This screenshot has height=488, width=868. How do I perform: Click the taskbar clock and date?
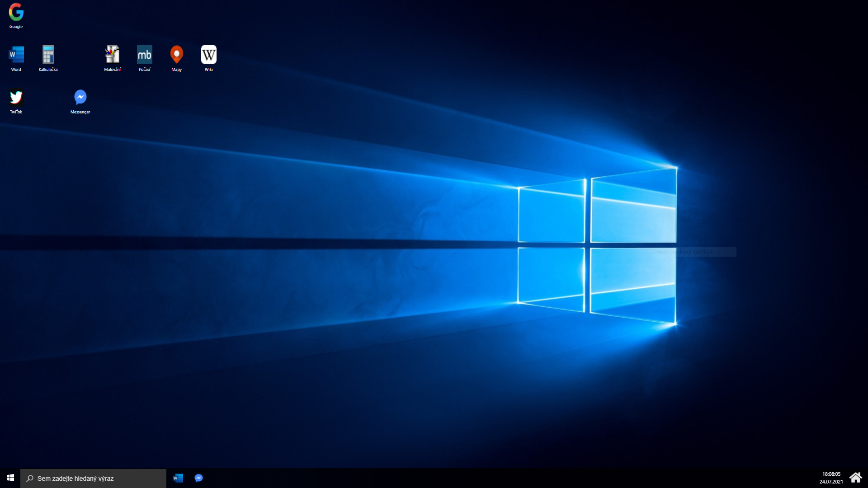[831, 478]
